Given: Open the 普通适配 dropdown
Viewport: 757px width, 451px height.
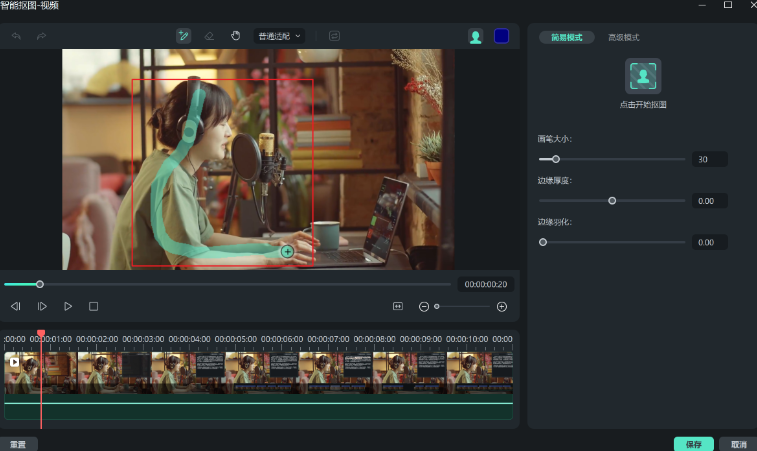Looking at the screenshot, I should (279, 36).
